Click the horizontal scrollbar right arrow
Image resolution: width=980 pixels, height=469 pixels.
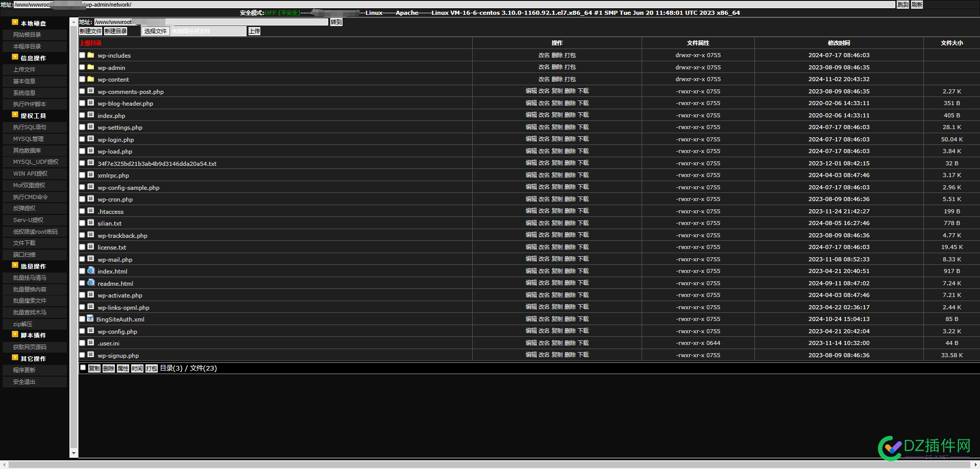click(x=976, y=465)
